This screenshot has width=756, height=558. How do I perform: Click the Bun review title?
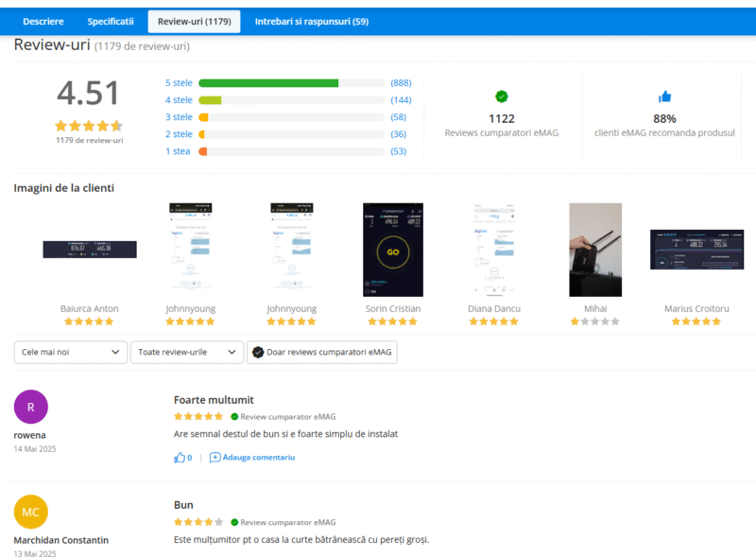coord(183,505)
